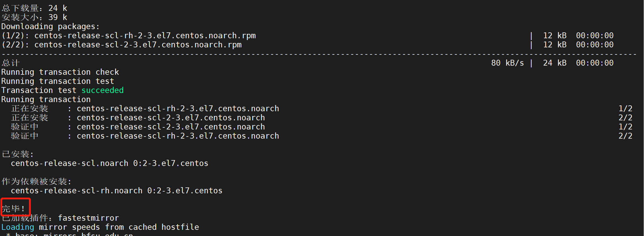
Task: Click the "安装大小: 39 k" line
Action: [x=34, y=17]
